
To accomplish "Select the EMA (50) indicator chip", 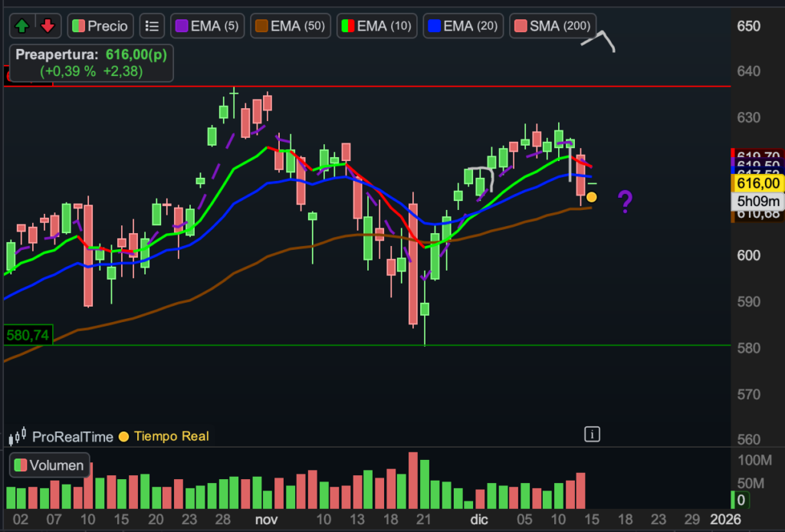I will click(289, 26).
